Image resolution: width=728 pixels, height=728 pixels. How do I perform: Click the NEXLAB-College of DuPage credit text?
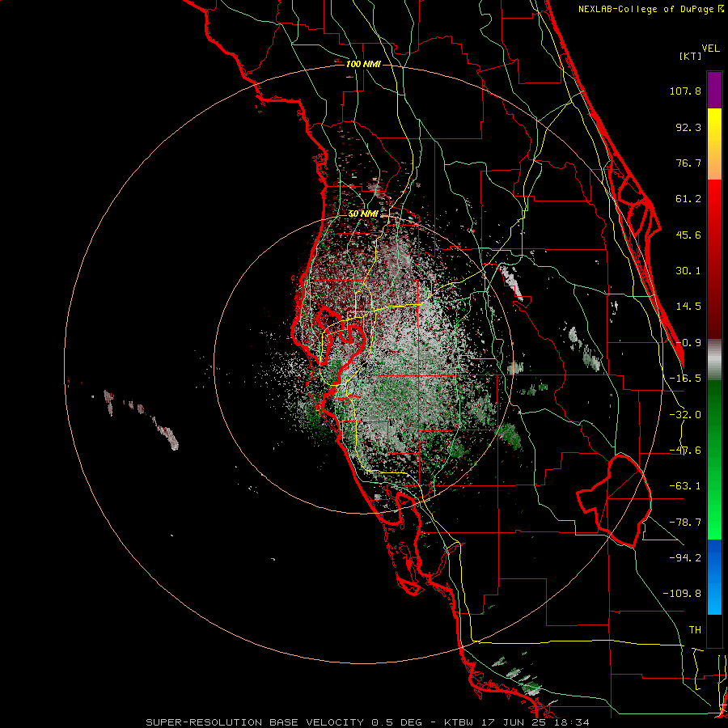650,9
